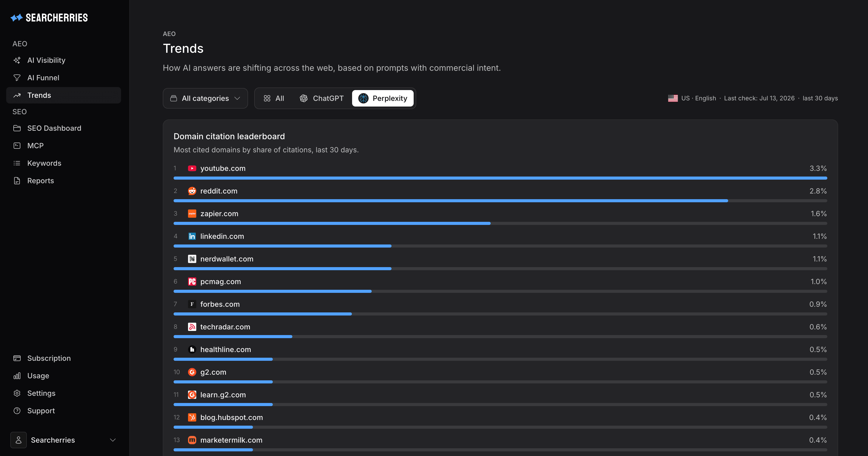Click the techradar.com domain name
This screenshot has height=456, width=868.
(225, 327)
